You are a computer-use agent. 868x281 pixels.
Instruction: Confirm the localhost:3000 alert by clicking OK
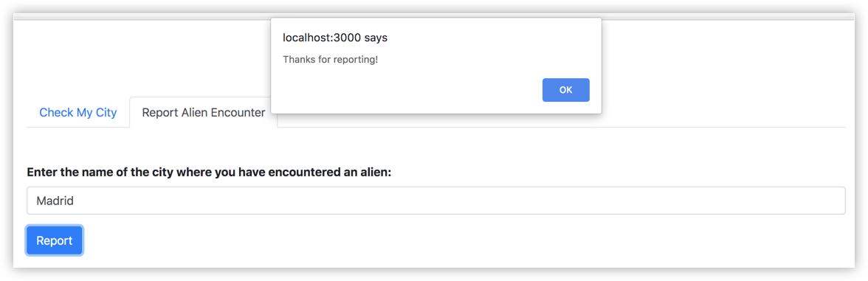(x=565, y=90)
